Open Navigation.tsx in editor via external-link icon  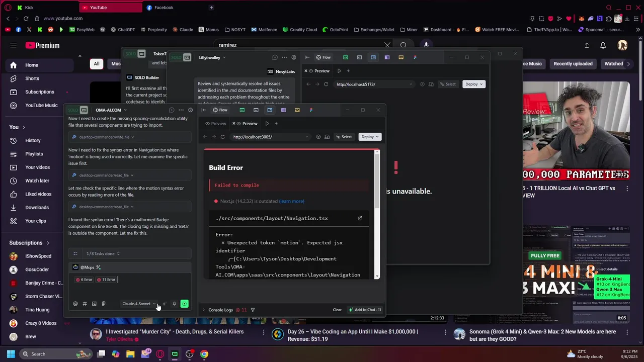[x=360, y=218]
